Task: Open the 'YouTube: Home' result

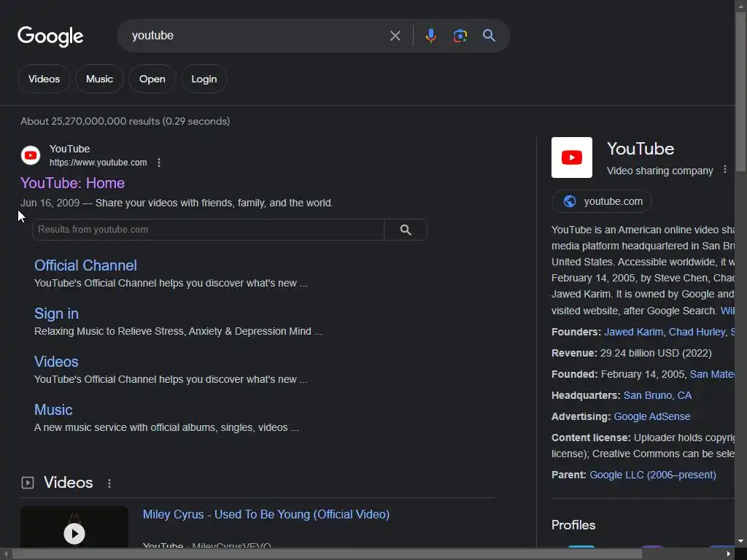Action: pyautogui.click(x=72, y=183)
